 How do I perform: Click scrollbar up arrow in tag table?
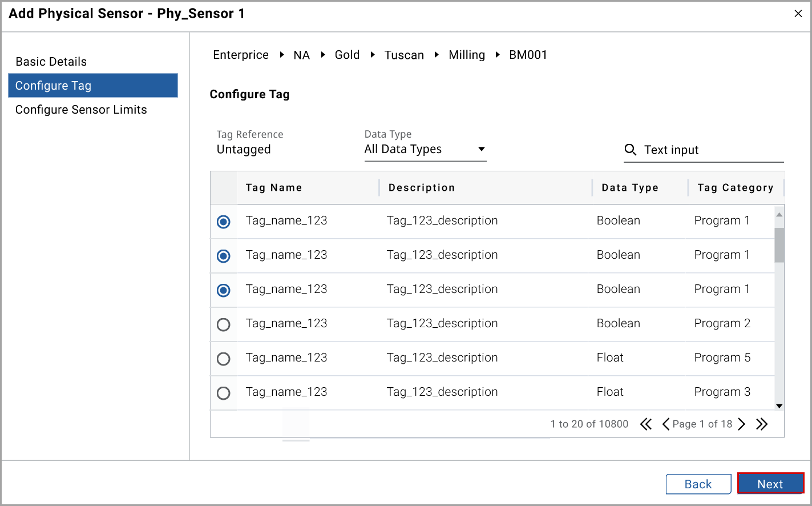[x=779, y=214]
